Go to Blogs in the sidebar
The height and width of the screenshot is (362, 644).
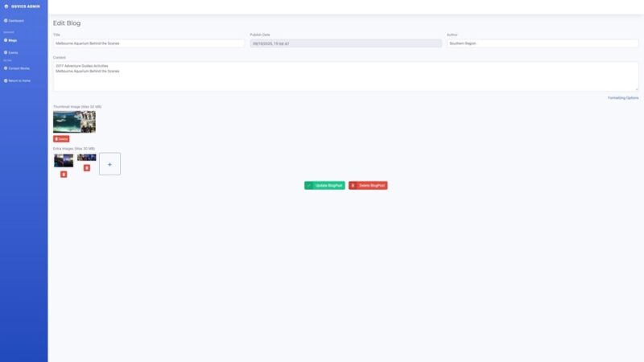pyautogui.click(x=10, y=40)
